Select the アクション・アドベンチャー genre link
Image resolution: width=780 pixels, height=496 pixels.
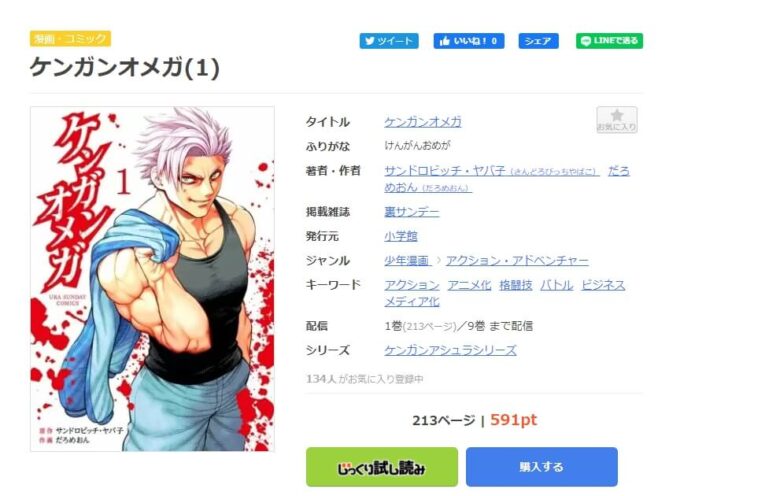click(x=517, y=261)
